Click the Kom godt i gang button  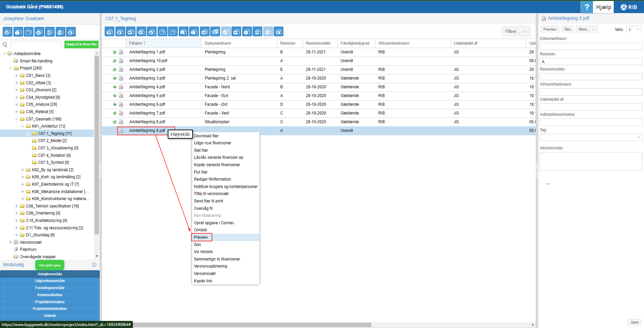pyautogui.click(x=50, y=265)
